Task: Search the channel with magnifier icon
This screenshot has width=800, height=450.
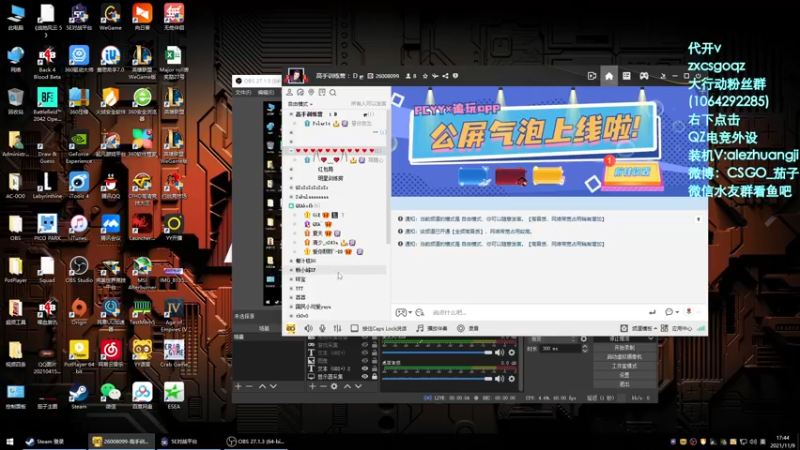Action: (333, 92)
